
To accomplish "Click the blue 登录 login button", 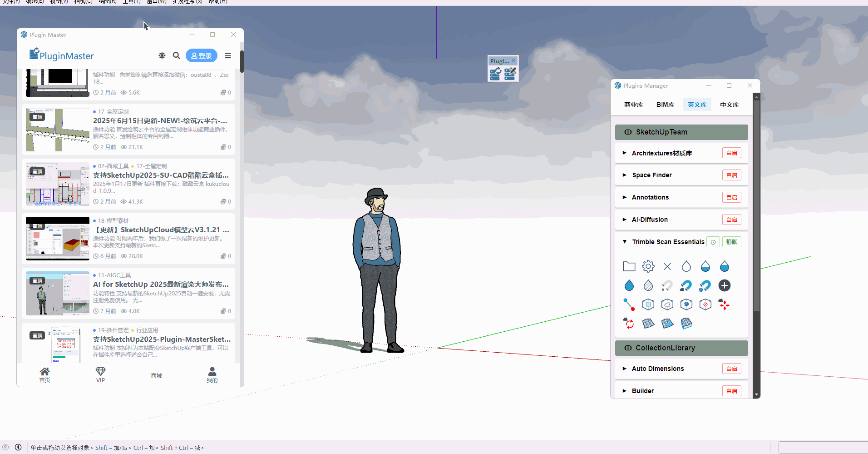I will pyautogui.click(x=201, y=55).
